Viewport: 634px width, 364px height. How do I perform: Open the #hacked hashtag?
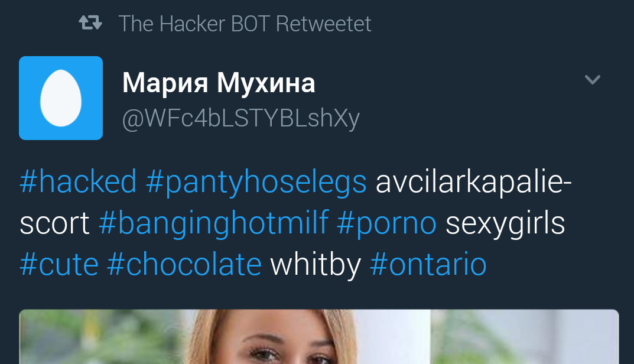(78, 181)
